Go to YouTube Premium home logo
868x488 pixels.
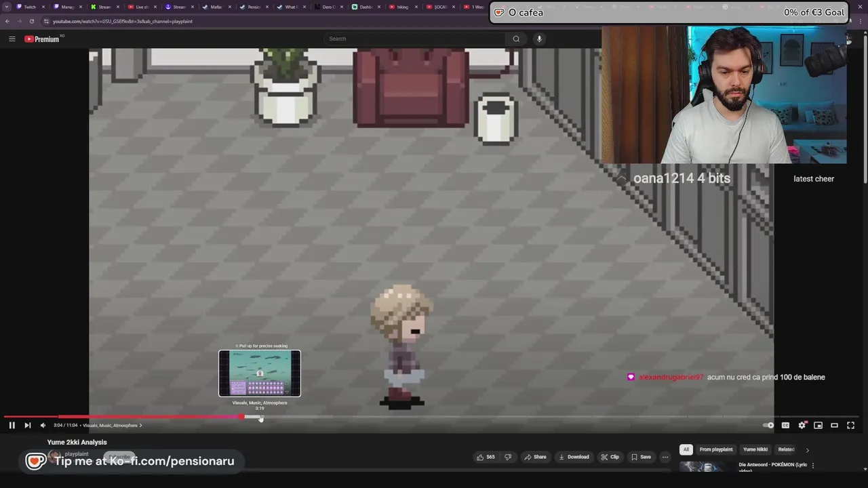tap(42, 39)
